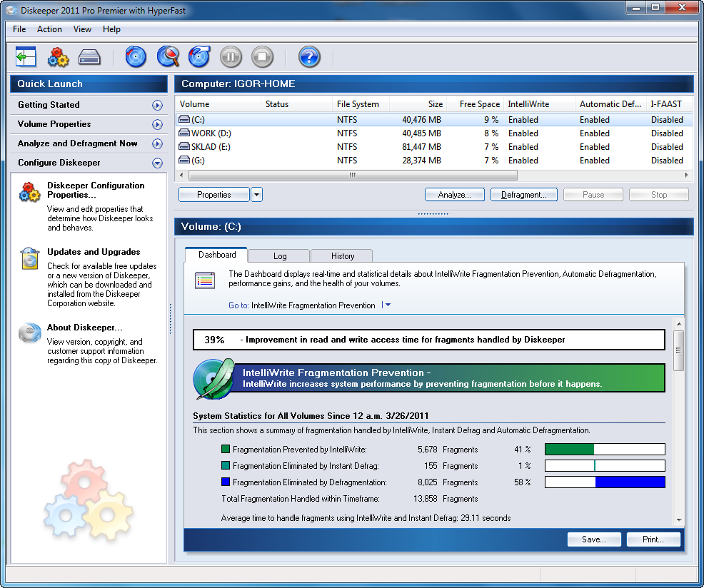Open Diskeeper configuration gears toolbar icon
The height and width of the screenshot is (588, 704).
58,57
